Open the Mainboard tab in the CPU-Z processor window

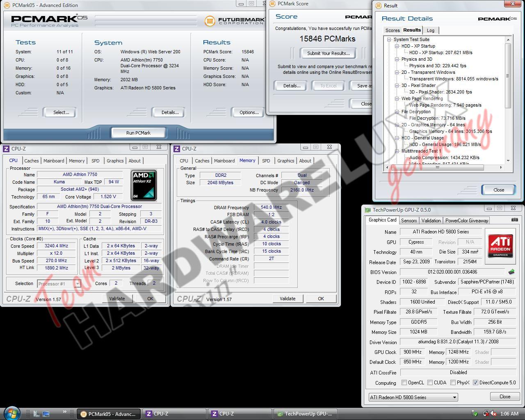[x=54, y=161]
